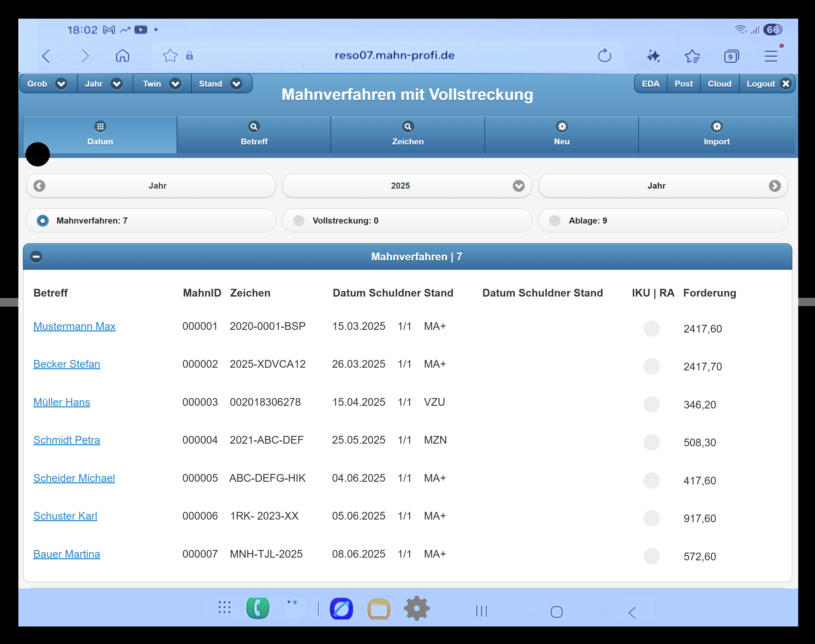
Task: Collapse the Mahnverfahren | 7 section
Action: 36,257
